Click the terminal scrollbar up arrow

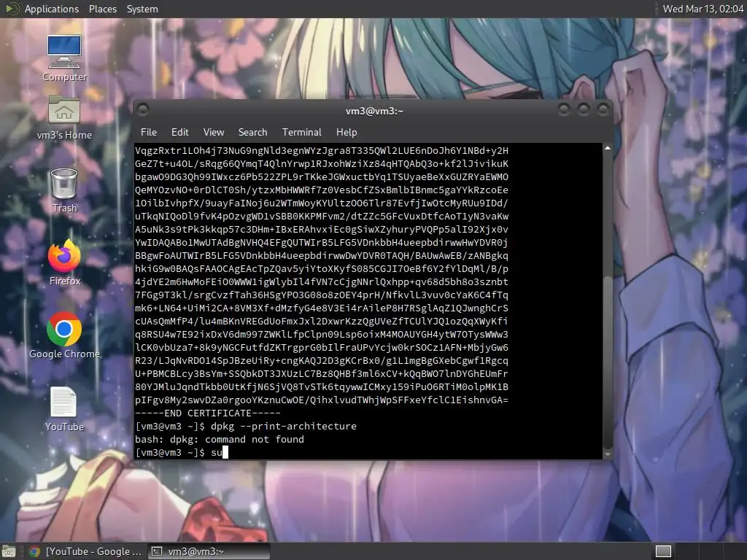[608, 149]
